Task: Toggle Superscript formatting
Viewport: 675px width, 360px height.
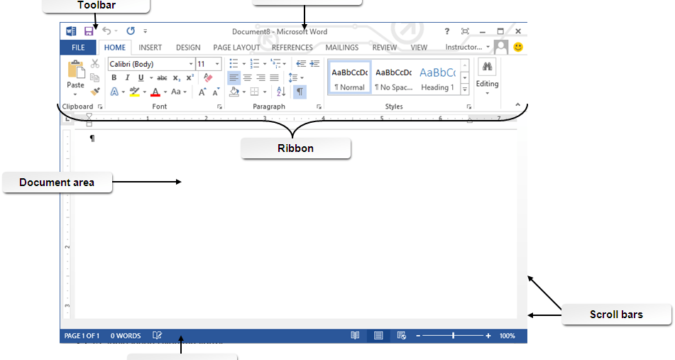Action: 189,78
